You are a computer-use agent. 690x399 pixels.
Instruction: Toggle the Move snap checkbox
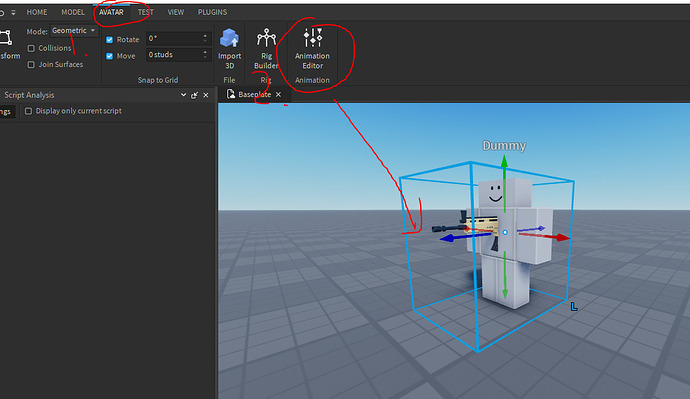coord(110,56)
